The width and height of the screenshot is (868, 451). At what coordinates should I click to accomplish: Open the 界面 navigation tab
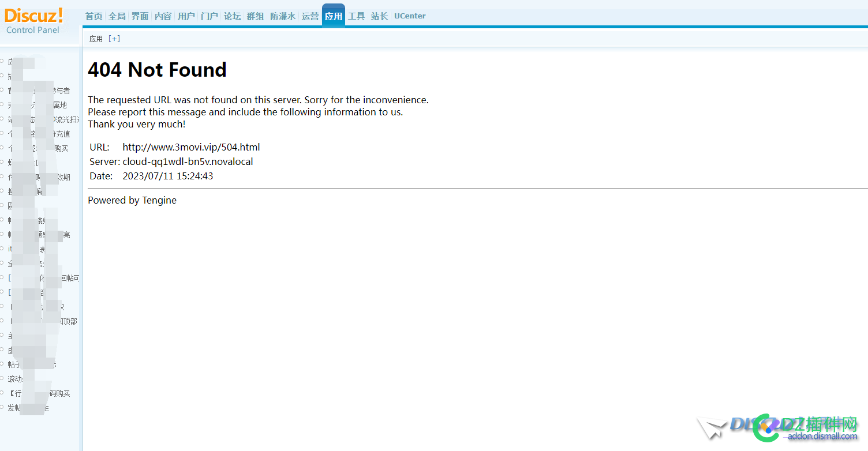click(x=140, y=16)
